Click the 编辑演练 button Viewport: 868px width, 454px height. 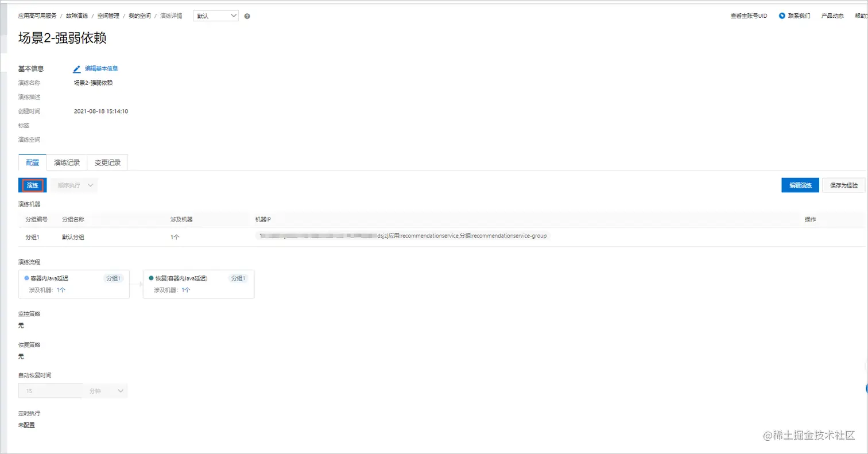tap(800, 185)
